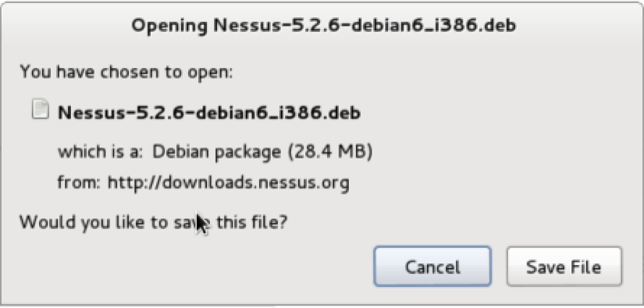Click the "which is a:" label
The image size is (644, 308).
(x=100, y=152)
